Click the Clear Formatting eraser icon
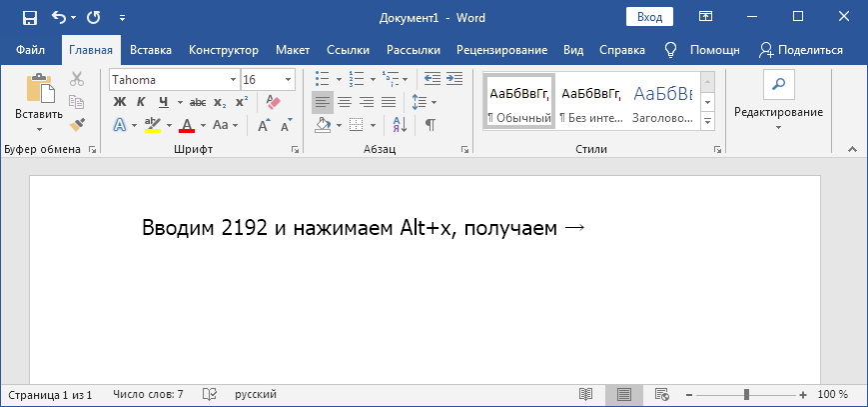 pyautogui.click(x=276, y=102)
